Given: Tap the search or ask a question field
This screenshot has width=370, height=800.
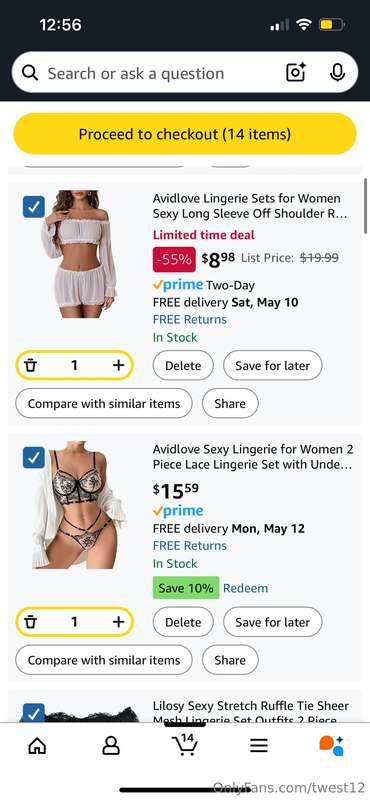Looking at the screenshot, I should point(153,73).
